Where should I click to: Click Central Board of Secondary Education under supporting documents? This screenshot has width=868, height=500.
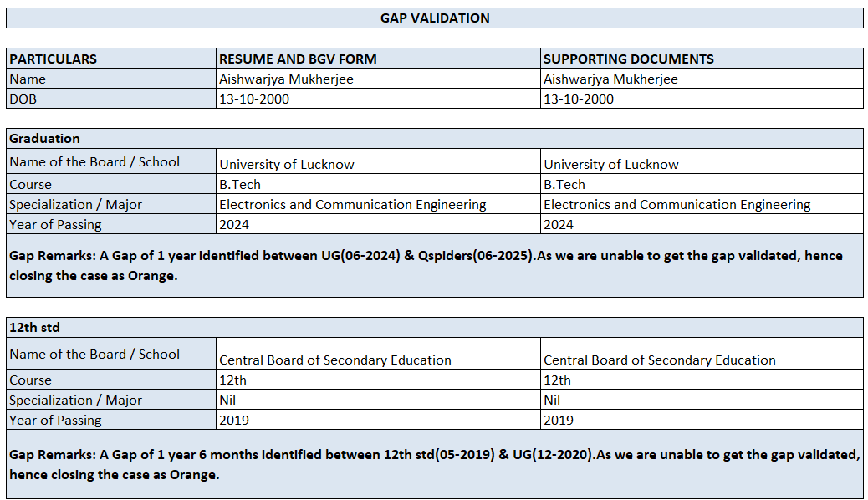click(x=659, y=360)
